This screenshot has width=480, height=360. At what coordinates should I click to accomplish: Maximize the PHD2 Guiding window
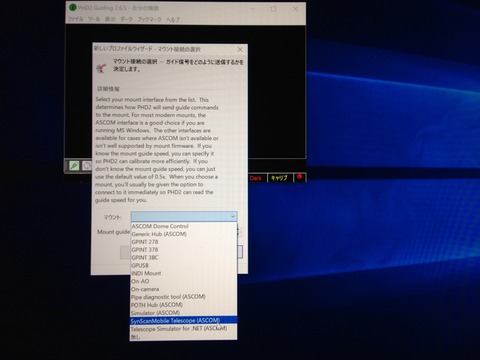[273, 9]
